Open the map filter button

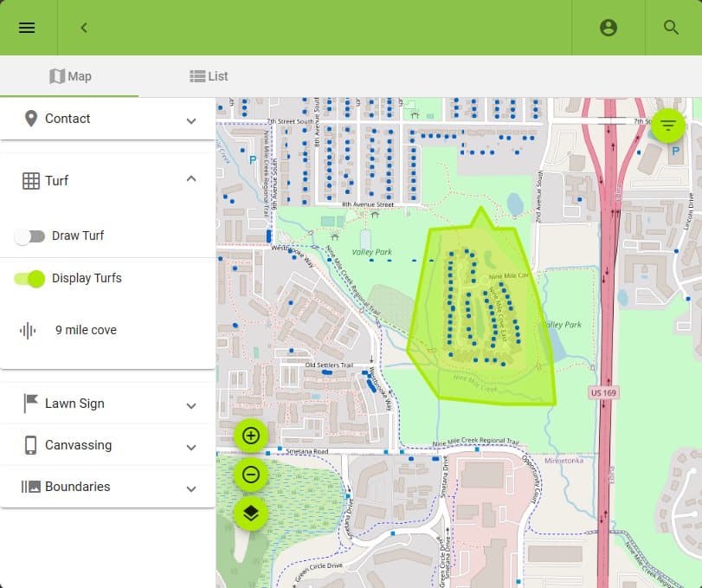click(x=667, y=126)
